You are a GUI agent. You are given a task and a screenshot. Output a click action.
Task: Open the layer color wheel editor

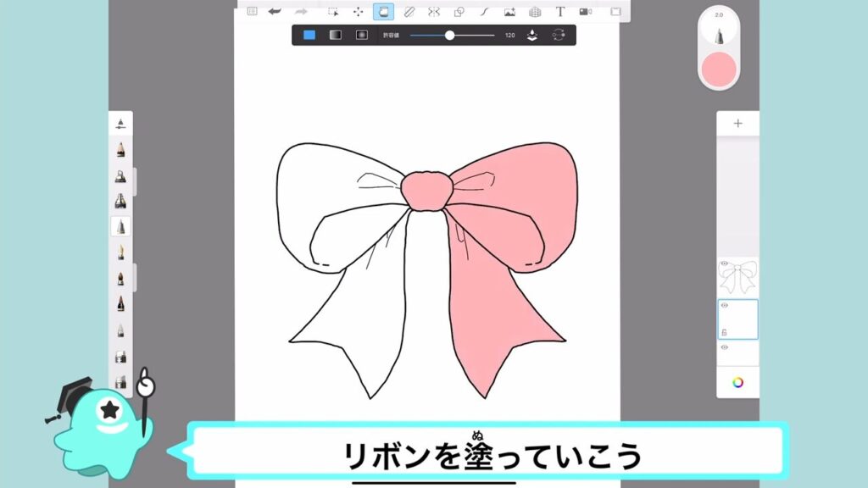click(737, 382)
